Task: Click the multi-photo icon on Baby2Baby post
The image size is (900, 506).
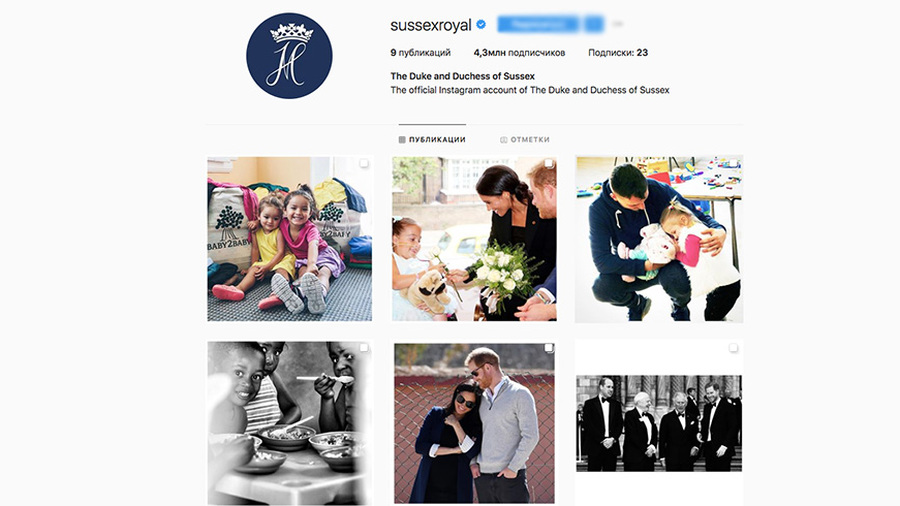Action: point(364,164)
